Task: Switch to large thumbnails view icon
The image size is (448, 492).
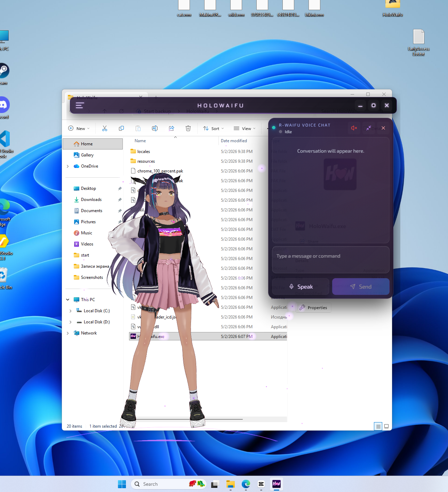Action: [386, 426]
